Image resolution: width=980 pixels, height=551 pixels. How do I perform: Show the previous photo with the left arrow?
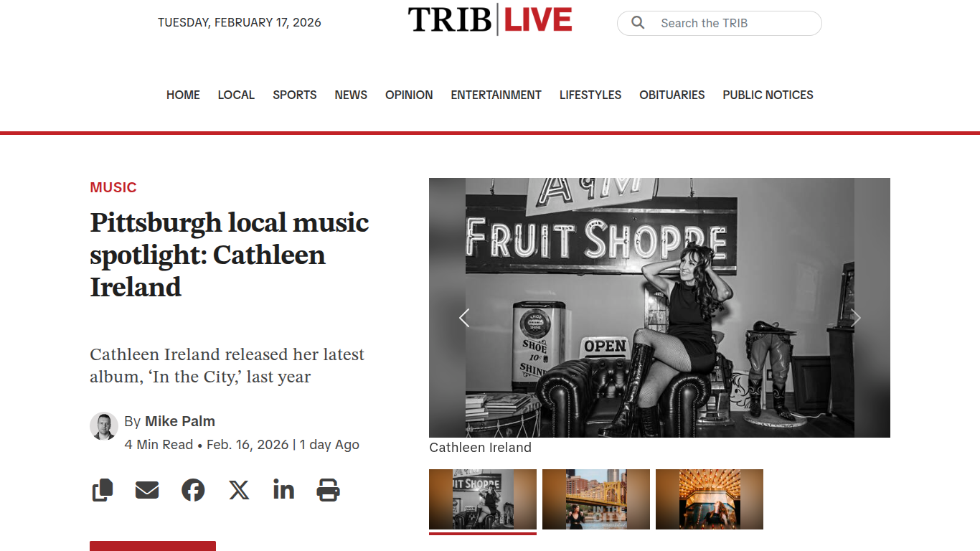(464, 318)
